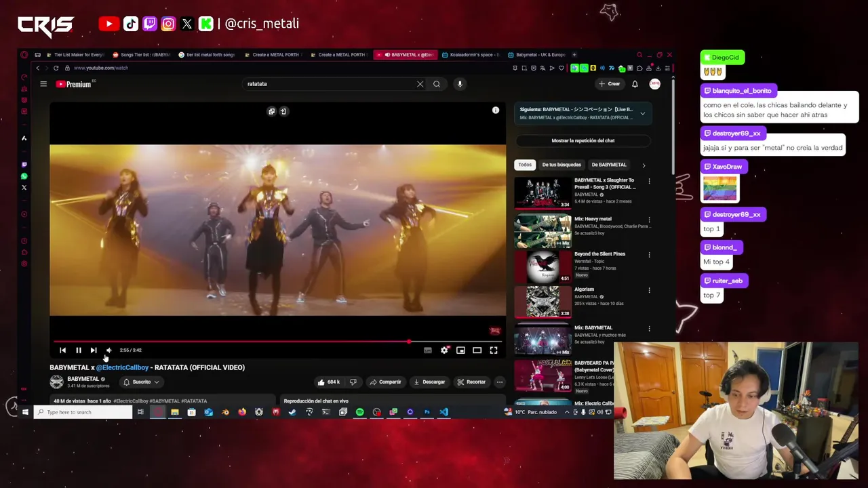The height and width of the screenshot is (488, 868).
Task: Open the BABYMETAL channel avatar
Action: pyautogui.click(x=56, y=382)
